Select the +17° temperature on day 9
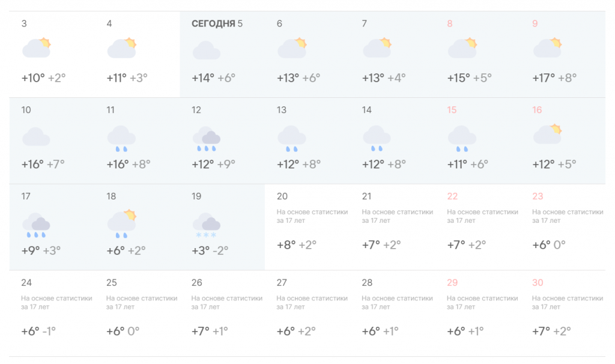This screenshot has height=364, width=615. (544, 78)
